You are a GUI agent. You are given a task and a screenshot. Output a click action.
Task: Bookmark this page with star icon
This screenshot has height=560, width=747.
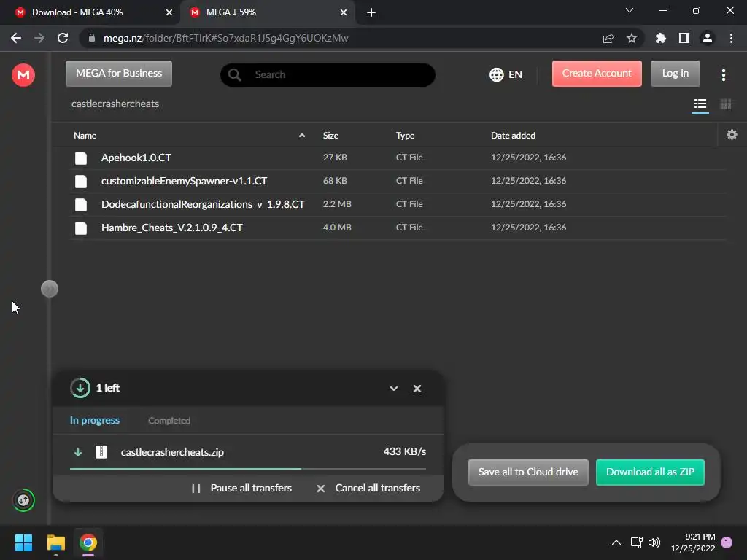pyautogui.click(x=632, y=38)
